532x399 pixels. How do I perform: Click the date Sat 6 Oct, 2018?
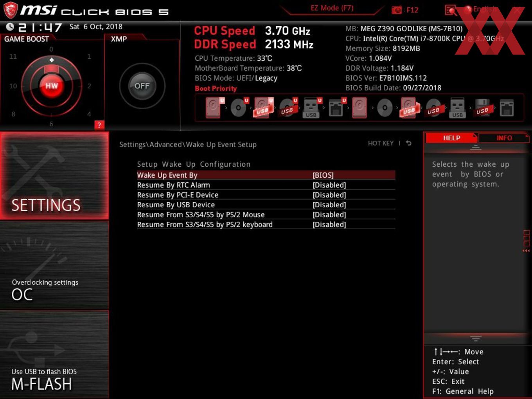click(96, 27)
